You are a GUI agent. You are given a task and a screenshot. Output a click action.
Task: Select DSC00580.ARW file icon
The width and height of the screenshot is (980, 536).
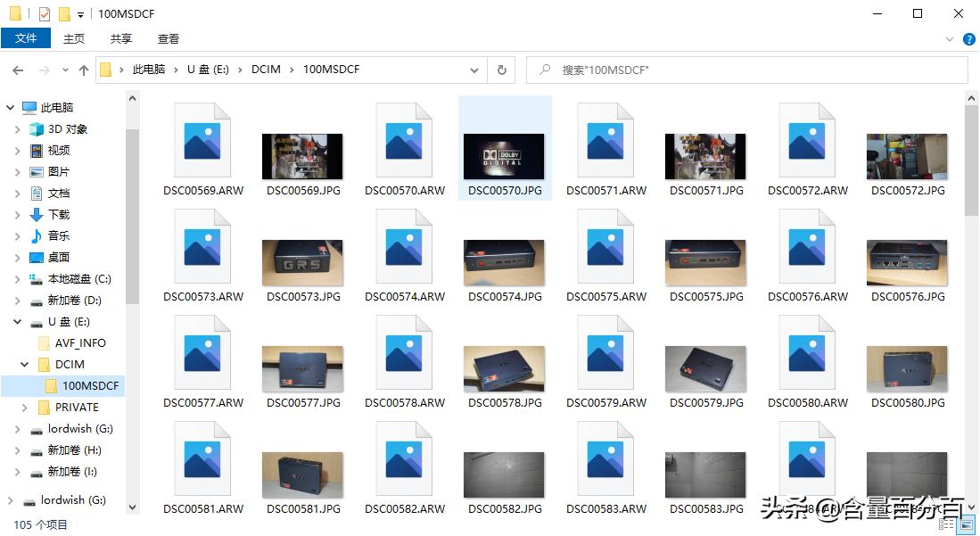click(x=807, y=353)
